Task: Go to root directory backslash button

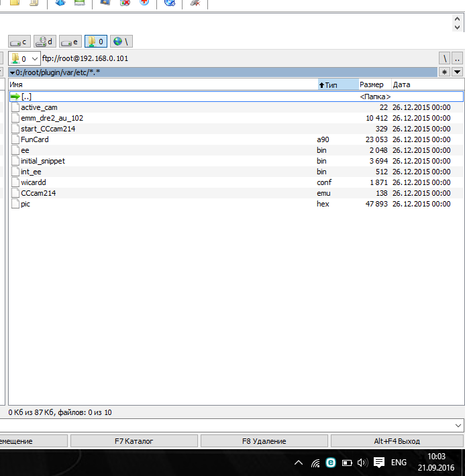Action: pos(445,59)
